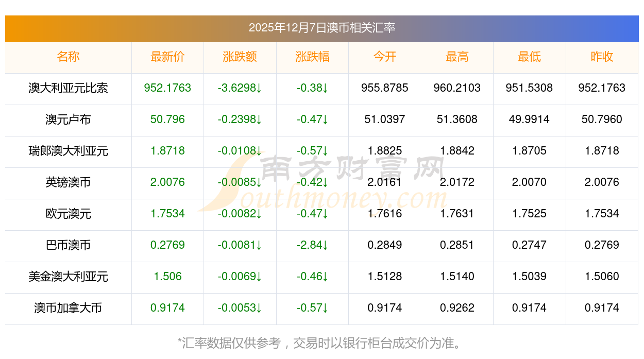Click the row name 澳元卢布

click(69, 119)
